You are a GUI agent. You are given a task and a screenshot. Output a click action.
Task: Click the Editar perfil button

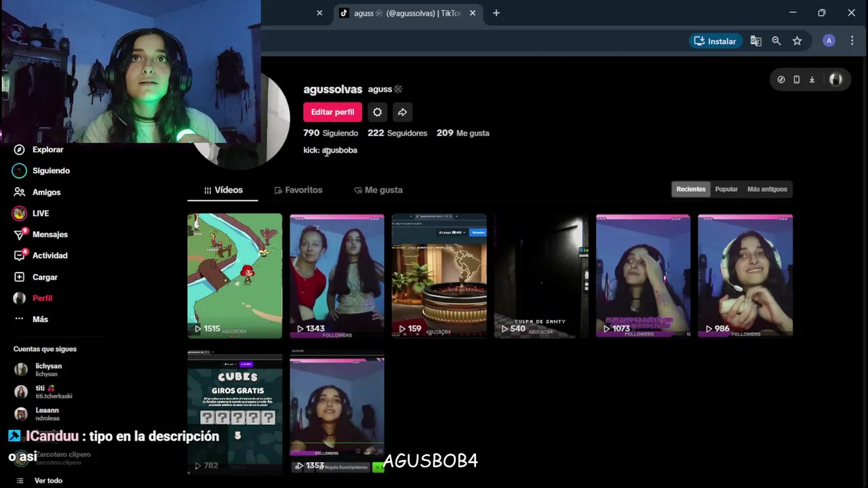click(x=332, y=112)
